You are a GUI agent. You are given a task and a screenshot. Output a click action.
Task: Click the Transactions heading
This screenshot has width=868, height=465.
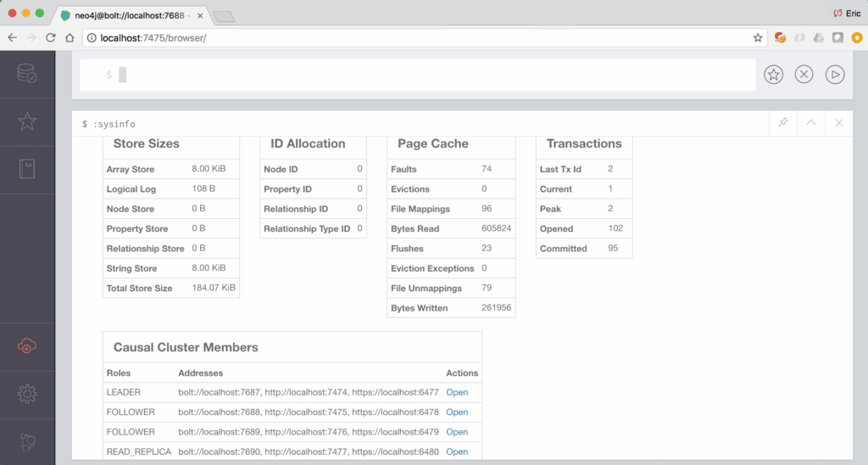click(584, 143)
